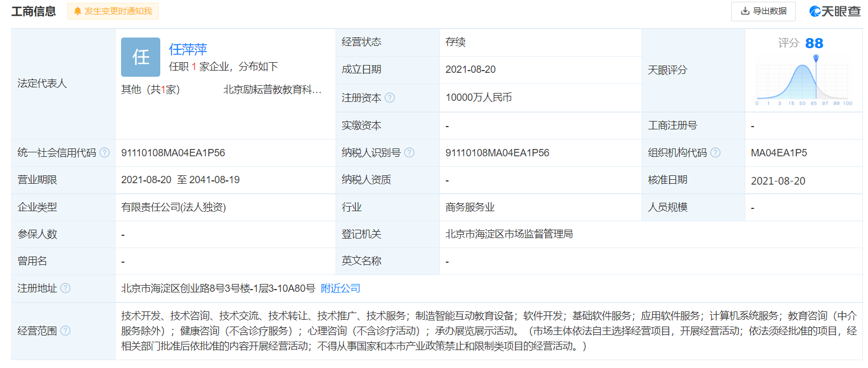868x368 pixels.
Task: Click 导出数据 export button
Action: pyautogui.click(x=763, y=11)
